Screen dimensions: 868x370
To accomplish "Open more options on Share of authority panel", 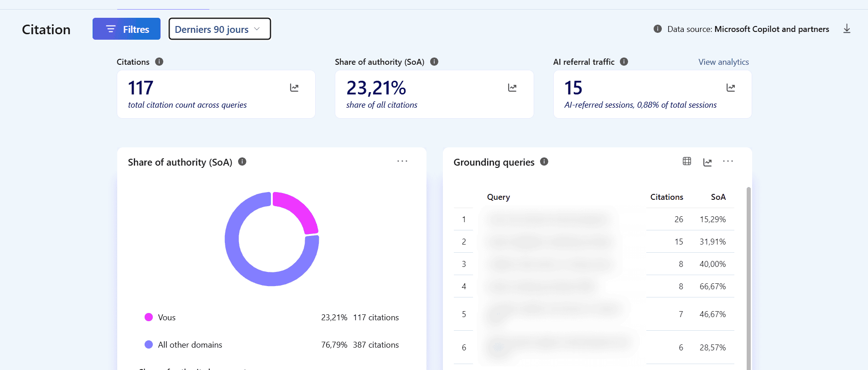I will (402, 162).
